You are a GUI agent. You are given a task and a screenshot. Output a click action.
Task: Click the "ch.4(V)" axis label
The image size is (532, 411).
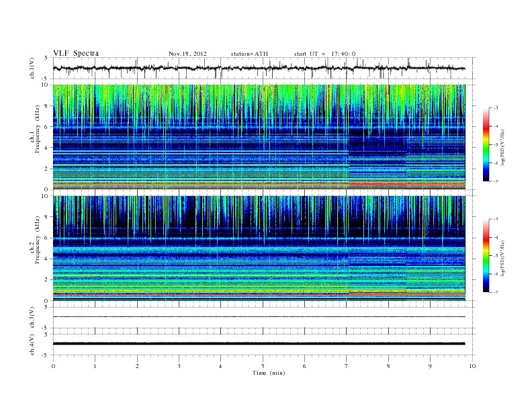32,345
